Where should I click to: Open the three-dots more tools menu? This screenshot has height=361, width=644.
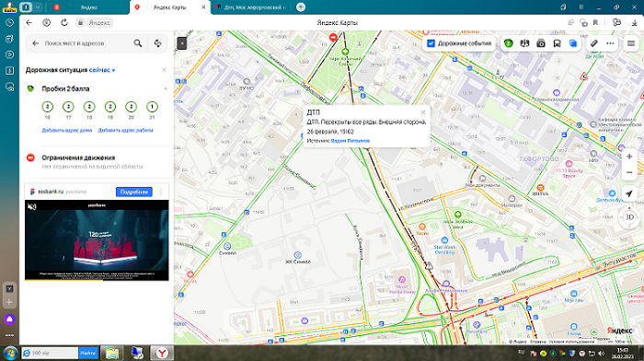tap(610, 43)
